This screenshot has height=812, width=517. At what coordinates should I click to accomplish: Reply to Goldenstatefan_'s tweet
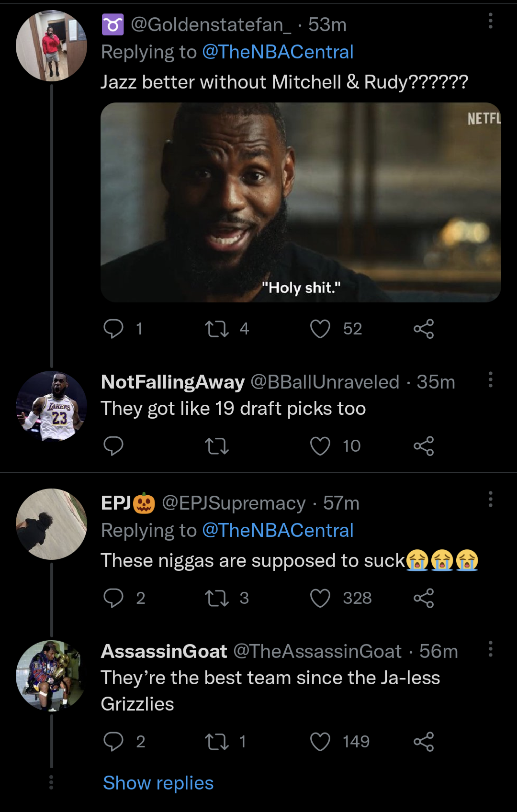coord(113,329)
